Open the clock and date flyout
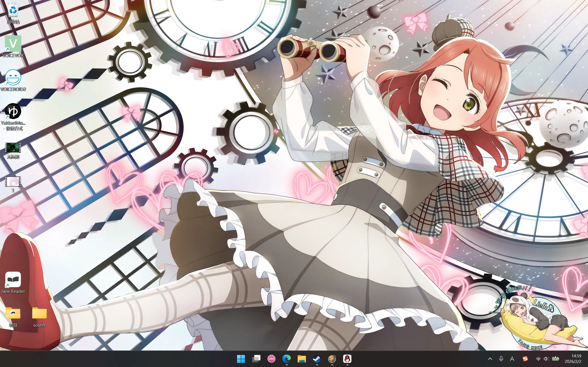 point(573,359)
